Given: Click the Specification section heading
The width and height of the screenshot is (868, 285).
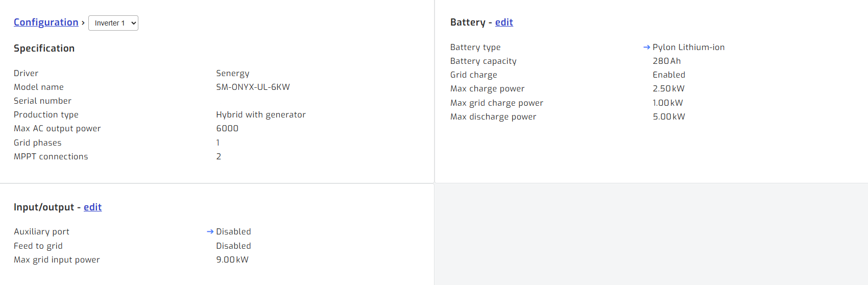Looking at the screenshot, I should click(x=44, y=48).
